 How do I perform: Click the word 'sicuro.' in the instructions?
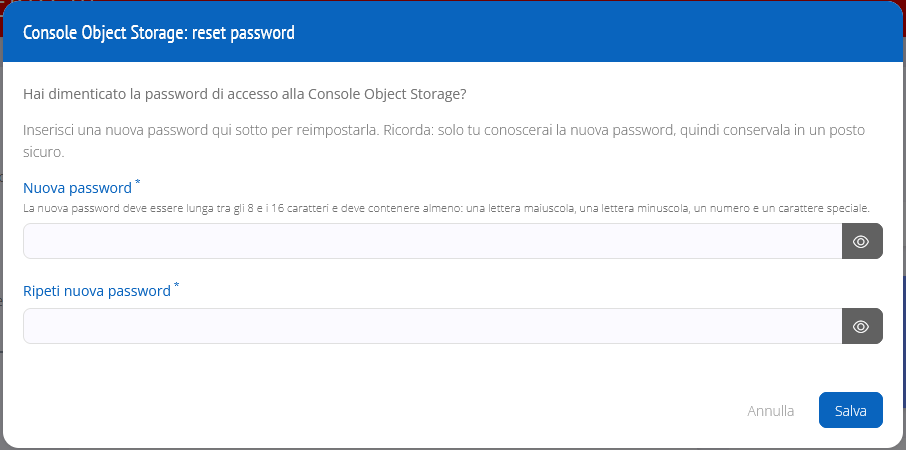(x=44, y=153)
